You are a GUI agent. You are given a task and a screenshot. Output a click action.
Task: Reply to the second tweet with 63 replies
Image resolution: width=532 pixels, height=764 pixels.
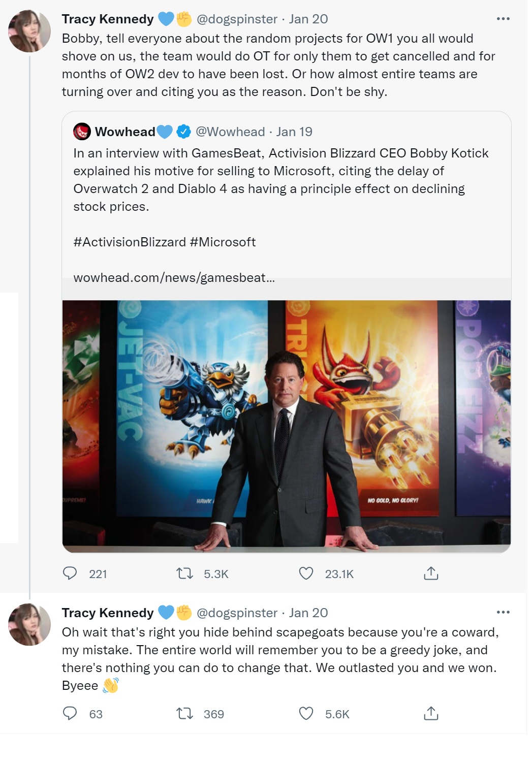coord(70,714)
